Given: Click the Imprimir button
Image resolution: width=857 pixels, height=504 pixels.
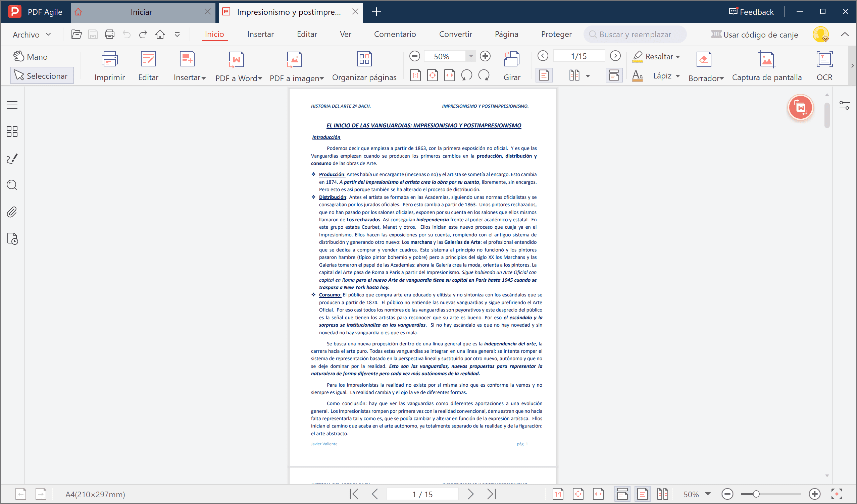Looking at the screenshot, I should click(109, 66).
